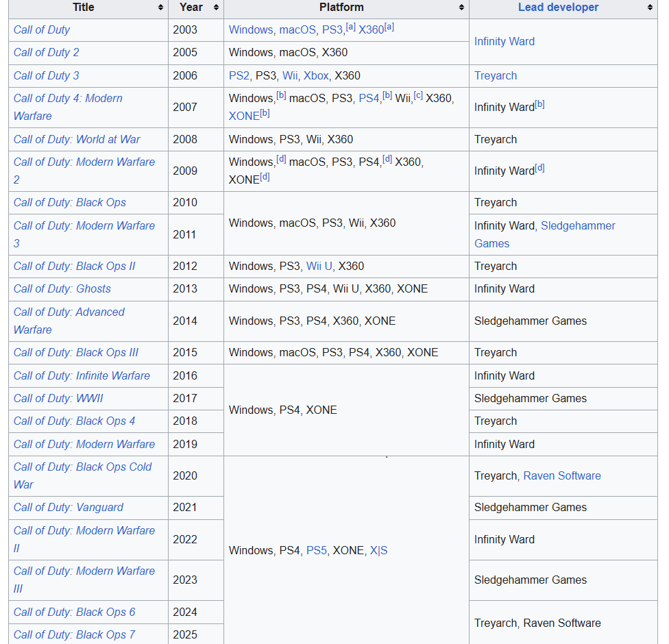Open the Infinity Ward developer link
669x644 pixels.
point(504,41)
